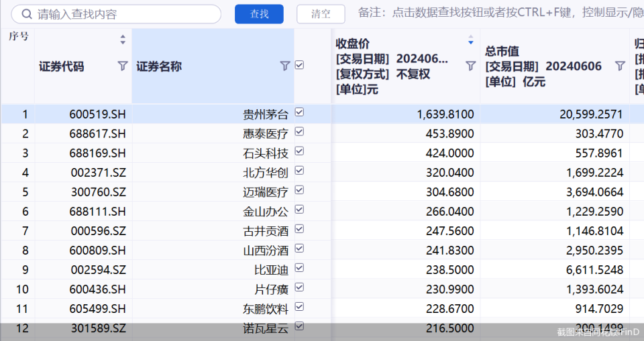Select the 迈瑞医疗 name cell
Image resolution: width=644 pixels, height=341 pixels.
click(213, 192)
